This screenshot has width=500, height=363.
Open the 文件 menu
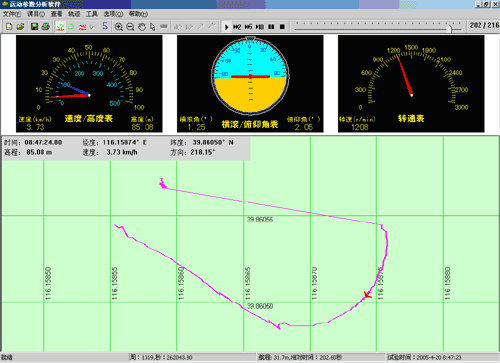tap(12, 14)
